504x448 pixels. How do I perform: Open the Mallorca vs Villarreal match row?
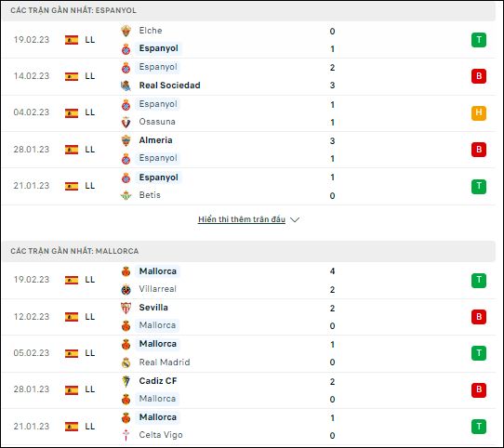coord(248,281)
